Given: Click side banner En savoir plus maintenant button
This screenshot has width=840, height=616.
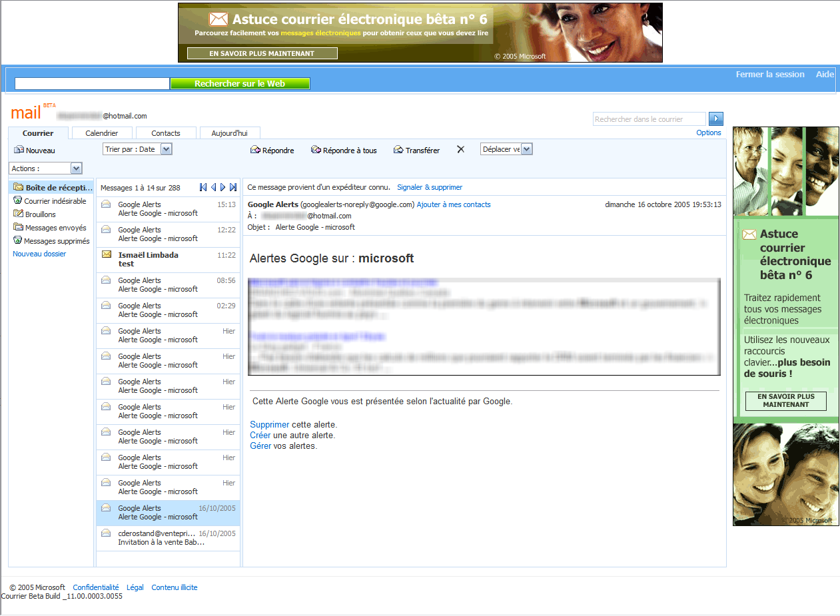Looking at the screenshot, I should coord(786,401).
